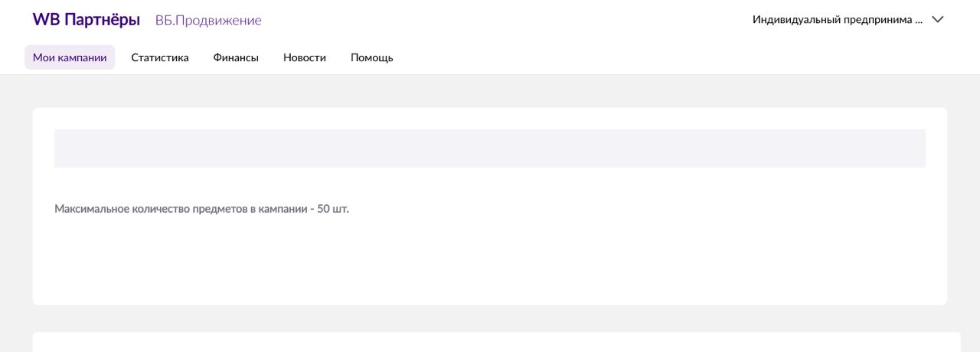Click the gray background between the cards
Image resolution: width=980 pixels, height=352 pixels.
pos(490,318)
